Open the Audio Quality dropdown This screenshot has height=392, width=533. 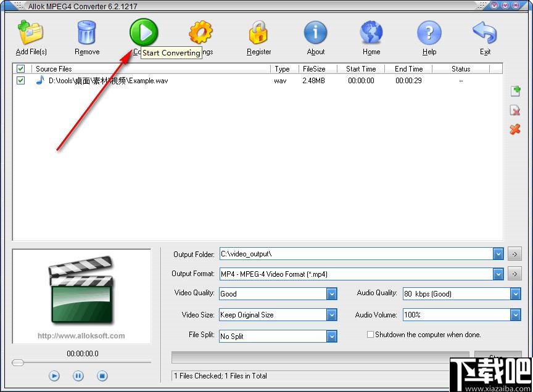pyautogui.click(x=515, y=293)
